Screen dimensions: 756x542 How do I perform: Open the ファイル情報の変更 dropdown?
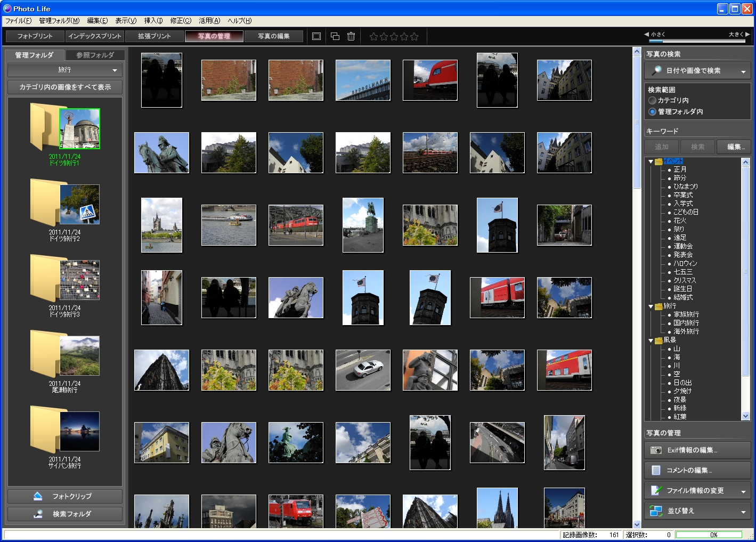pyautogui.click(x=697, y=491)
